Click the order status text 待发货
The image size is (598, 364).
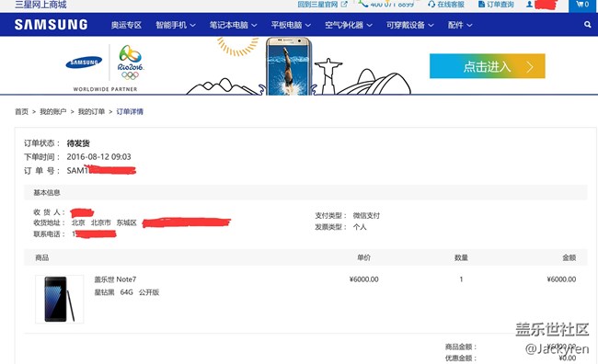pos(78,143)
